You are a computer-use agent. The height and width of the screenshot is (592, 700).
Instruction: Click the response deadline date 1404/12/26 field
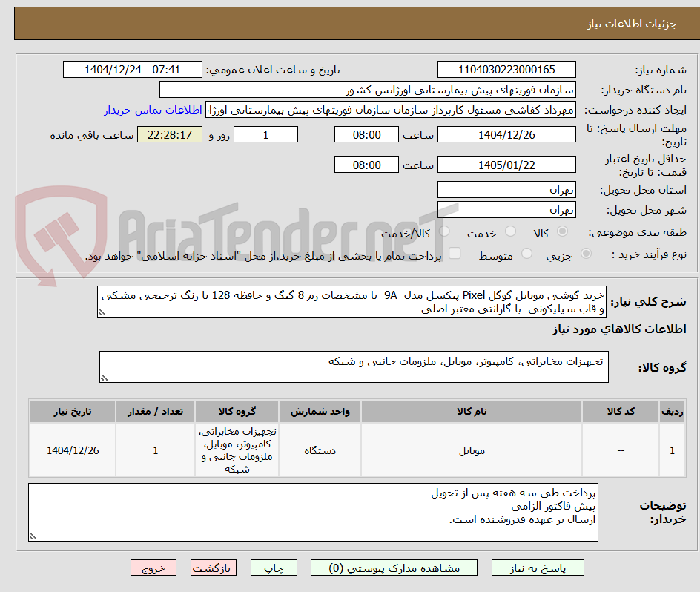(x=506, y=134)
